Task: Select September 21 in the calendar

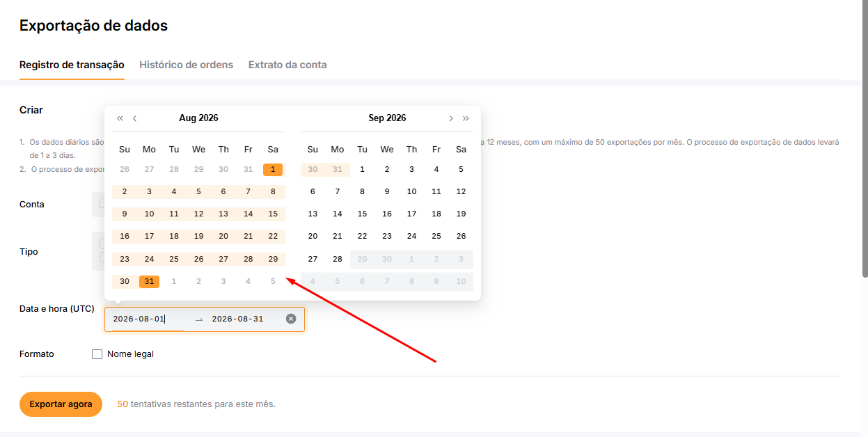Action: 338,236
